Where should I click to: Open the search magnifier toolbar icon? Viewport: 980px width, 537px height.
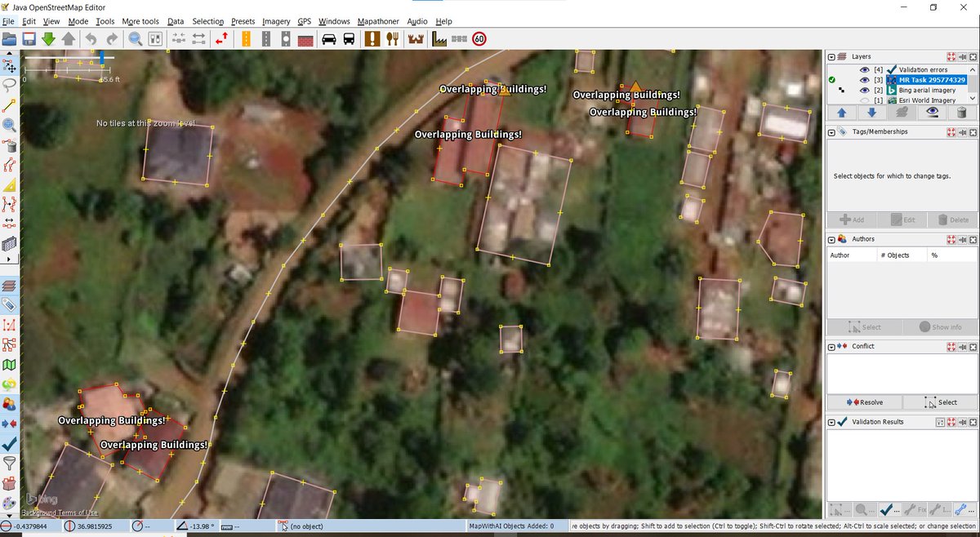[135, 38]
